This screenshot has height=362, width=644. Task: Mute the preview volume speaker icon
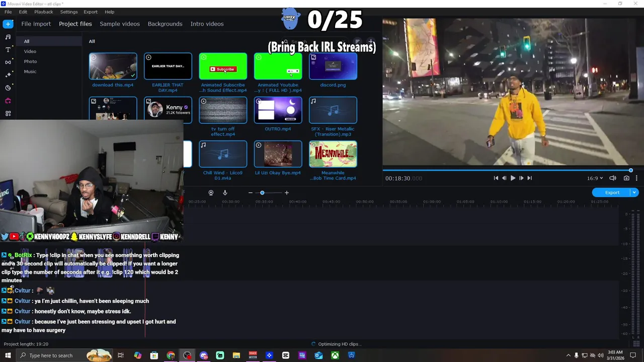pyautogui.click(x=612, y=178)
